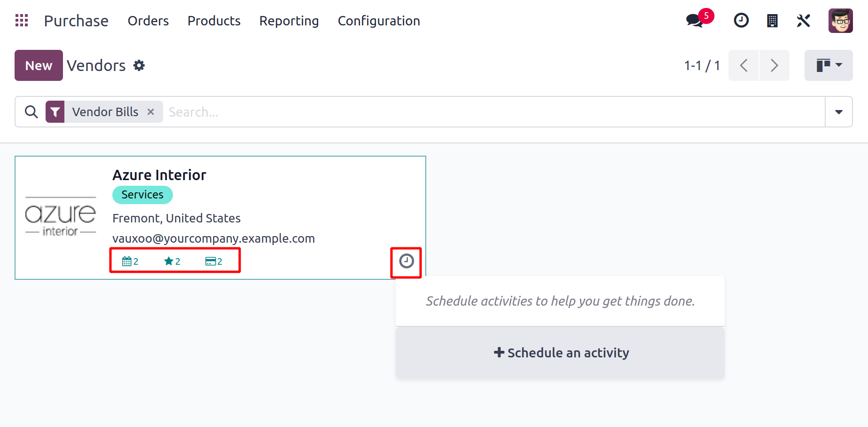Click the activity clock on Azure Interior card

click(407, 261)
